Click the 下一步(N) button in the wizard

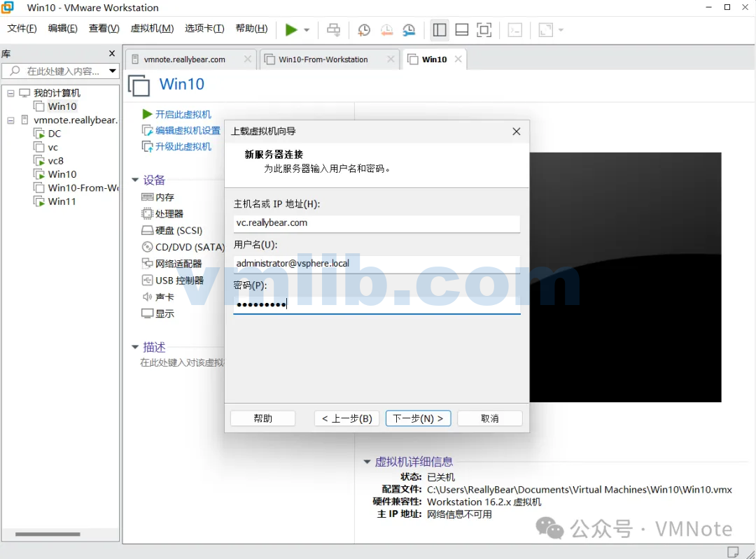(x=418, y=418)
